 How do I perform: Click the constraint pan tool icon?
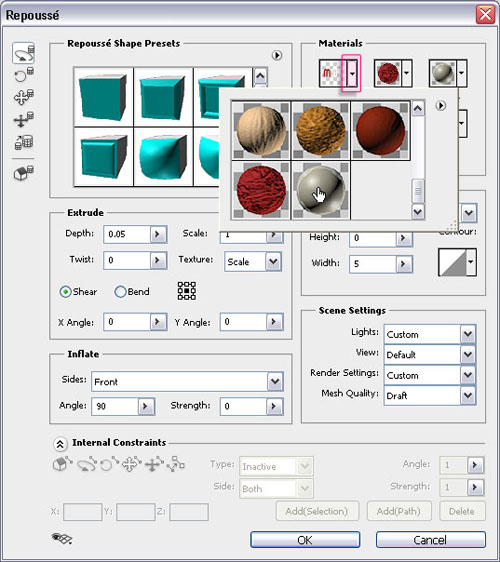132,464
